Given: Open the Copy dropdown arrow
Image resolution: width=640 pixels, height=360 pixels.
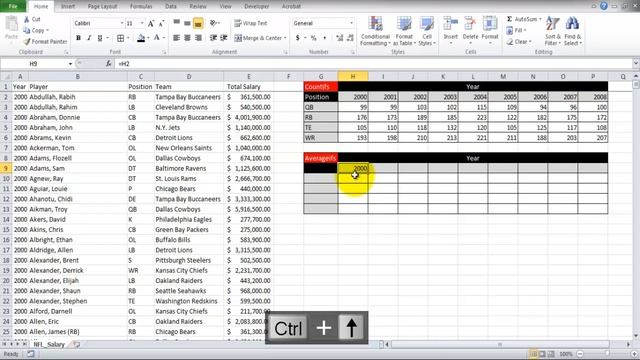Looking at the screenshot, I should (47, 31).
